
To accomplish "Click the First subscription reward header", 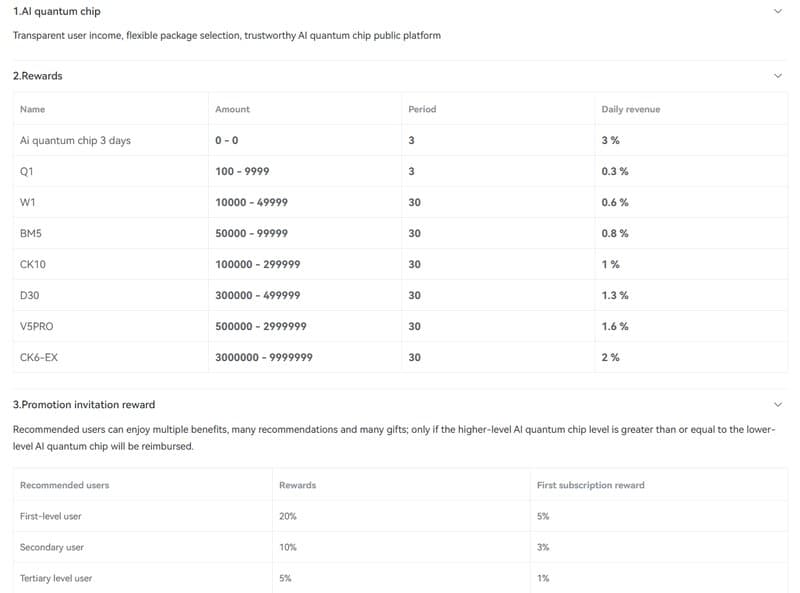I will point(590,485).
